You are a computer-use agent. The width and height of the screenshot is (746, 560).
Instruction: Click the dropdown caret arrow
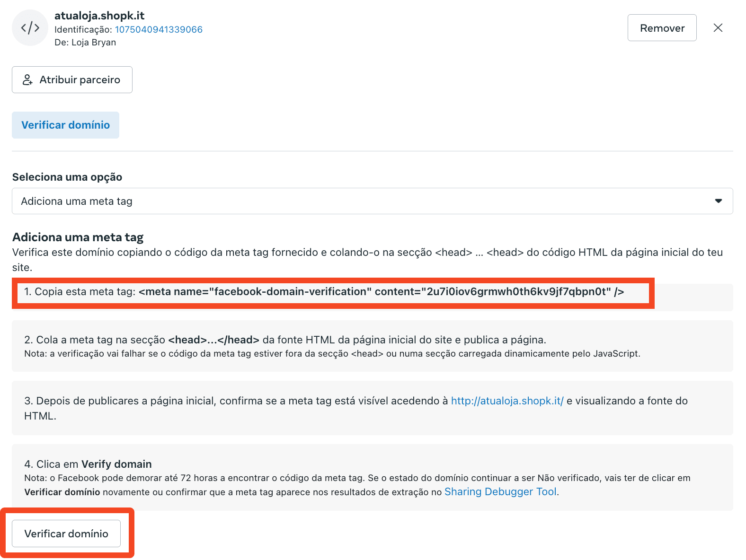(x=718, y=201)
